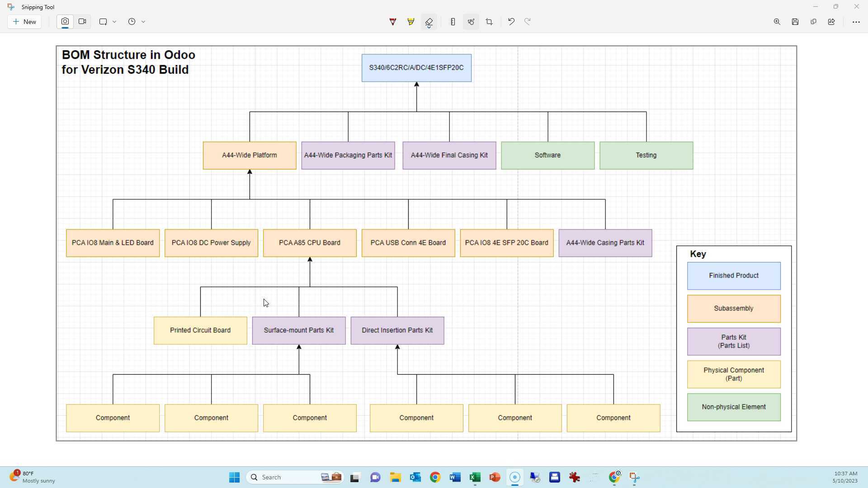Save the snip as a file

tap(795, 21)
